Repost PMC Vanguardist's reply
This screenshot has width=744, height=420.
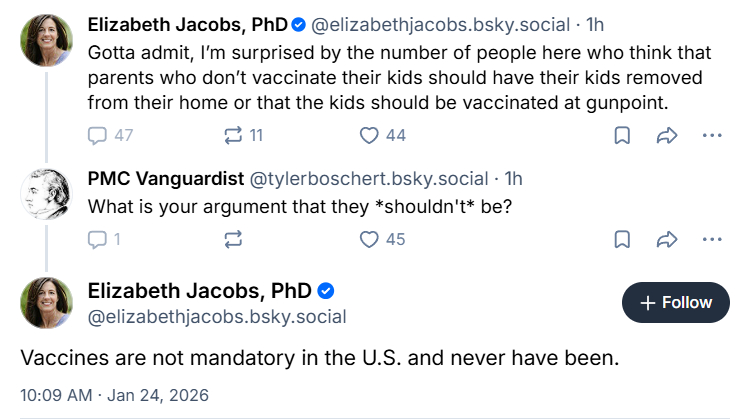(x=233, y=239)
